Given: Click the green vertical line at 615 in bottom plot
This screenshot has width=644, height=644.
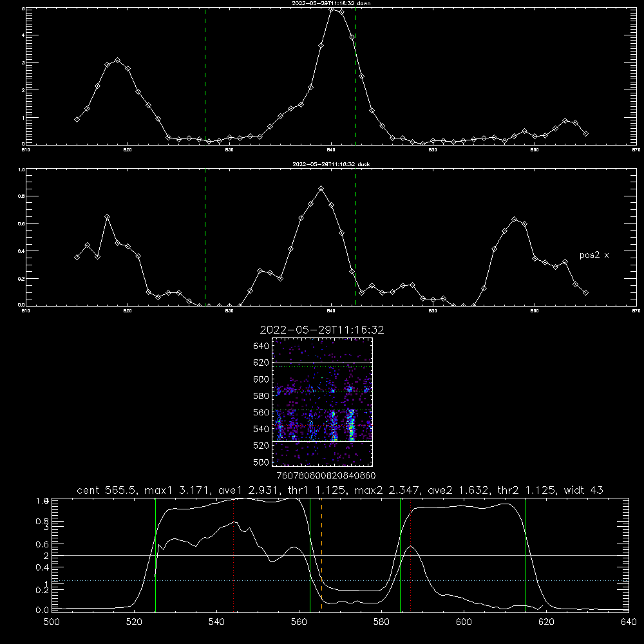Looking at the screenshot, I should point(526,555).
